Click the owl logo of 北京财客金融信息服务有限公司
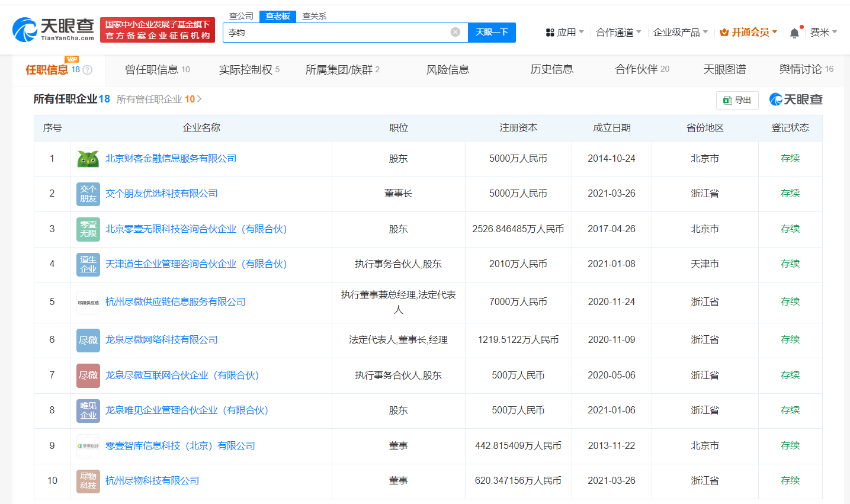Viewport: 850px width, 504px height. tap(87, 158)
